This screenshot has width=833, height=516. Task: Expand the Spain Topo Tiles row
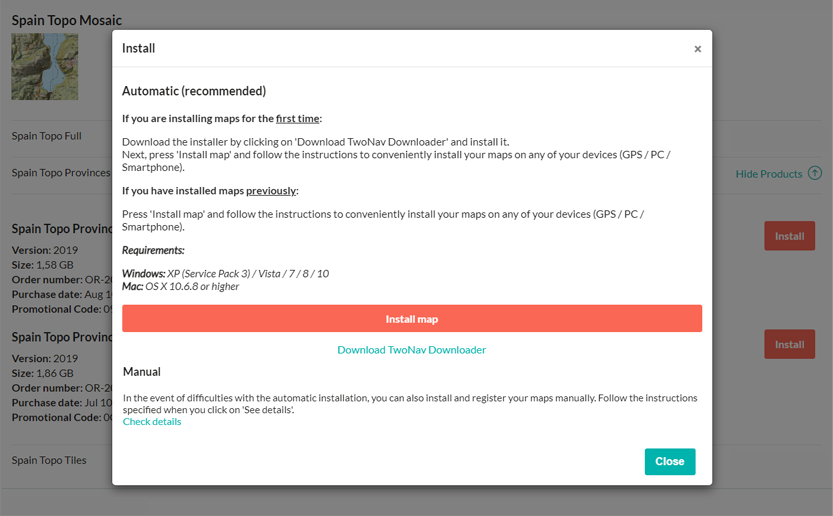point(49,461)
